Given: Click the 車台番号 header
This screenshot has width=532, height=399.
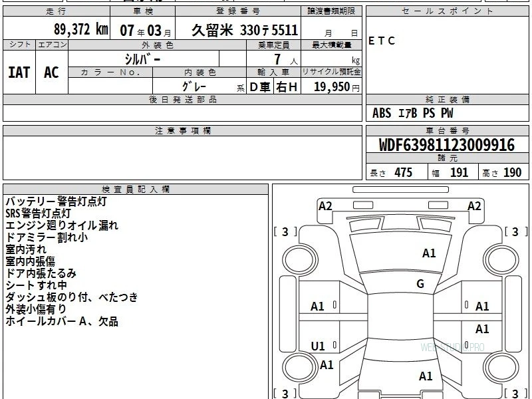Looking at the screenshot, I should [447, 131].
